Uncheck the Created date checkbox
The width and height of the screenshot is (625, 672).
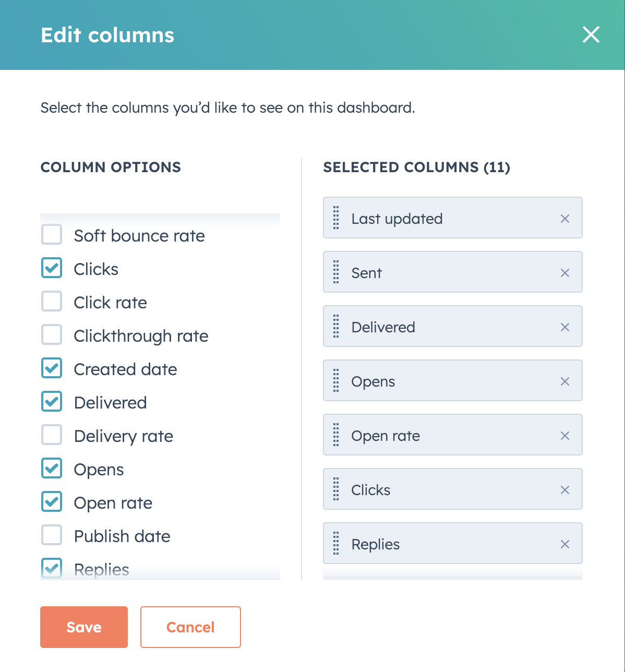(52, 368)
